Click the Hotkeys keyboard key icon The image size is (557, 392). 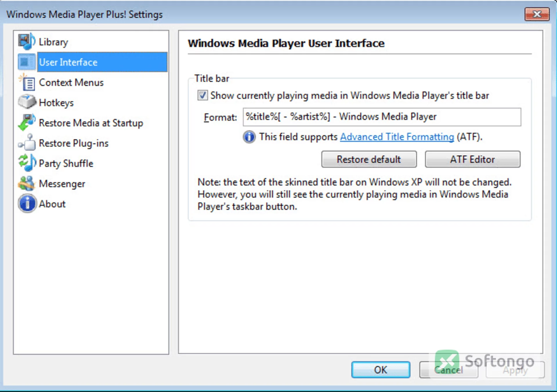27,102
